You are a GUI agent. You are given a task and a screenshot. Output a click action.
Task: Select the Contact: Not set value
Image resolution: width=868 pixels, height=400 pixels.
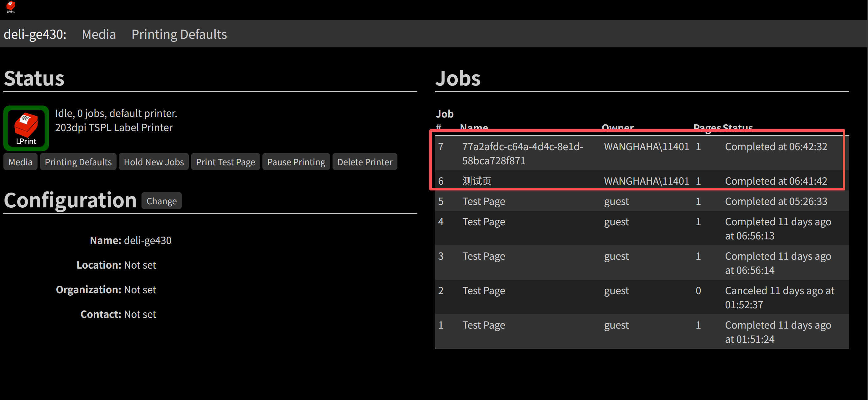[140, 314]
